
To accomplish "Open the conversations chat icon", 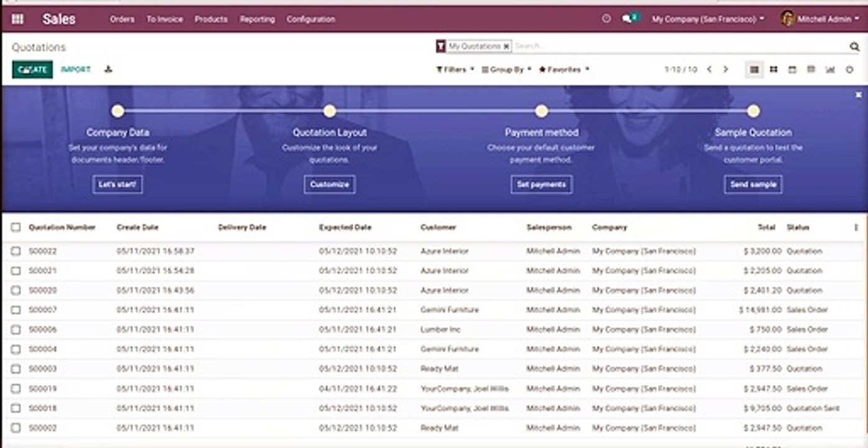I will [629, 19].
